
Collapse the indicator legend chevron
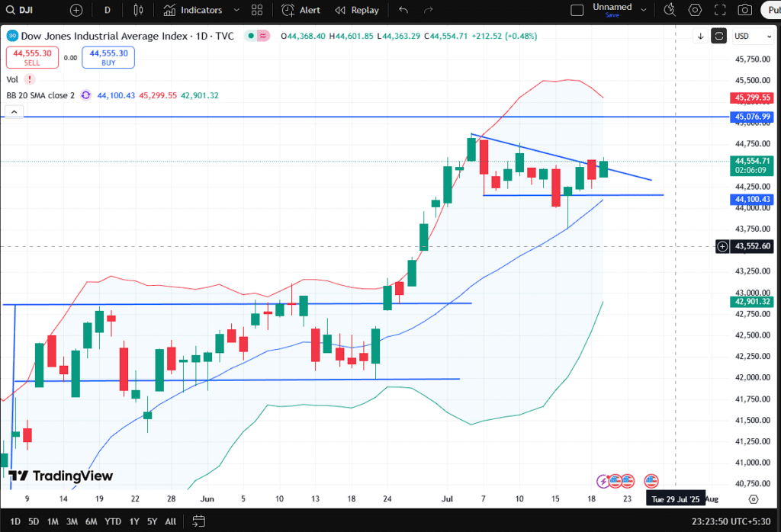coord(14,112)
